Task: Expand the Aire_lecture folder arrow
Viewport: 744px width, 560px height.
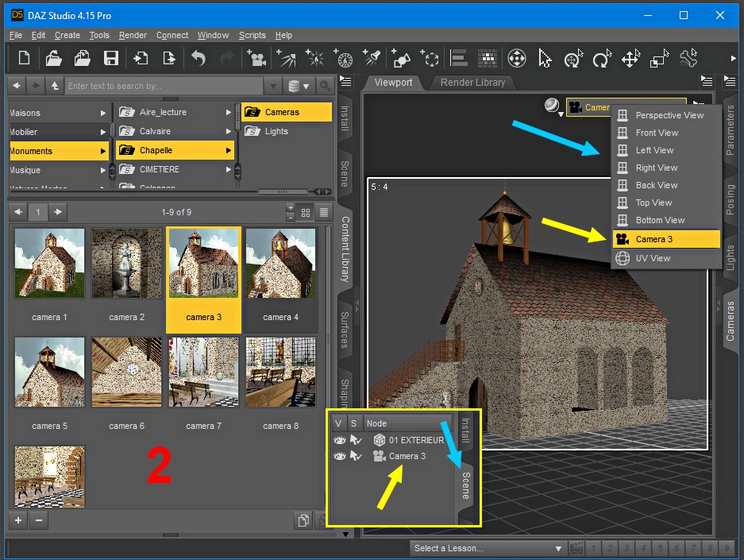Action: coord(228,113)
